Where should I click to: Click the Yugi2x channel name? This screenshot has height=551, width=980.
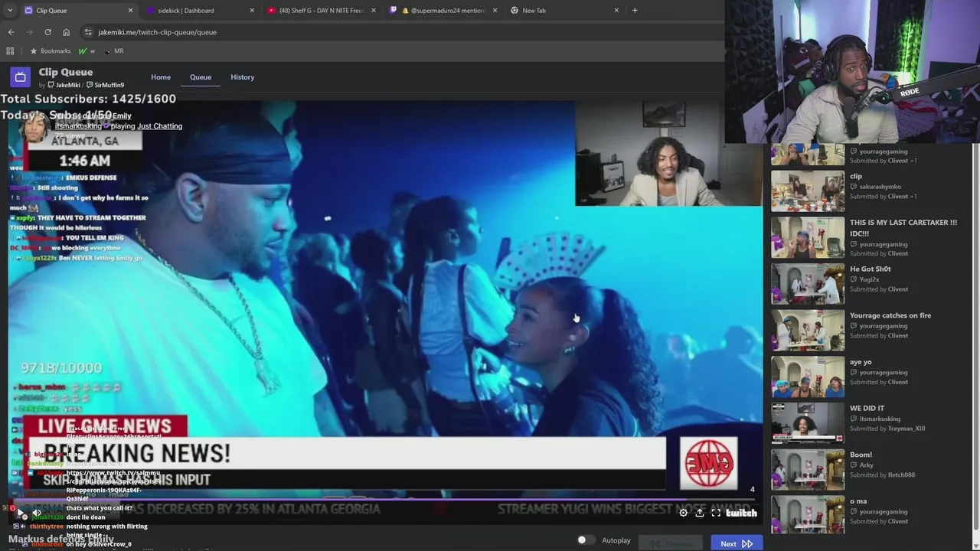point(869,279)
